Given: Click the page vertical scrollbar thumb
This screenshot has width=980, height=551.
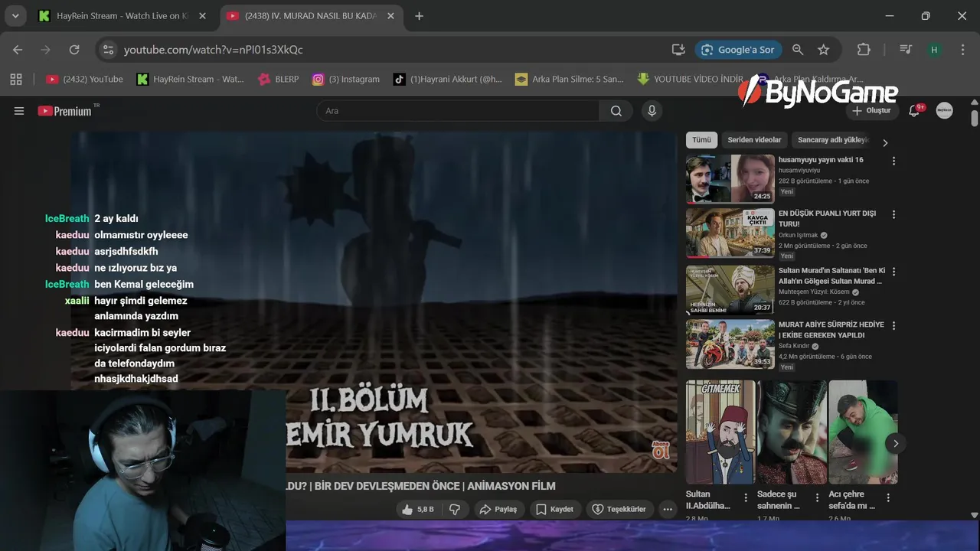Looking at the screenshot, I should pos(975,119).
